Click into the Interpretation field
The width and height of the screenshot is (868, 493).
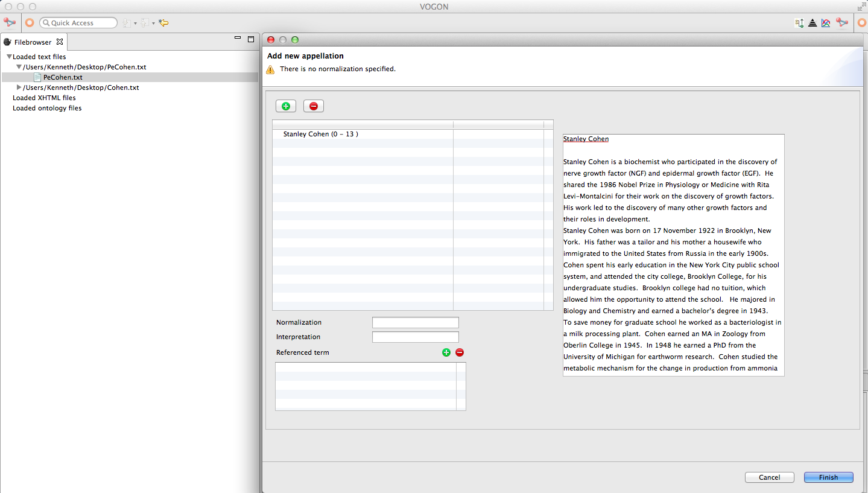pos(416,337)
